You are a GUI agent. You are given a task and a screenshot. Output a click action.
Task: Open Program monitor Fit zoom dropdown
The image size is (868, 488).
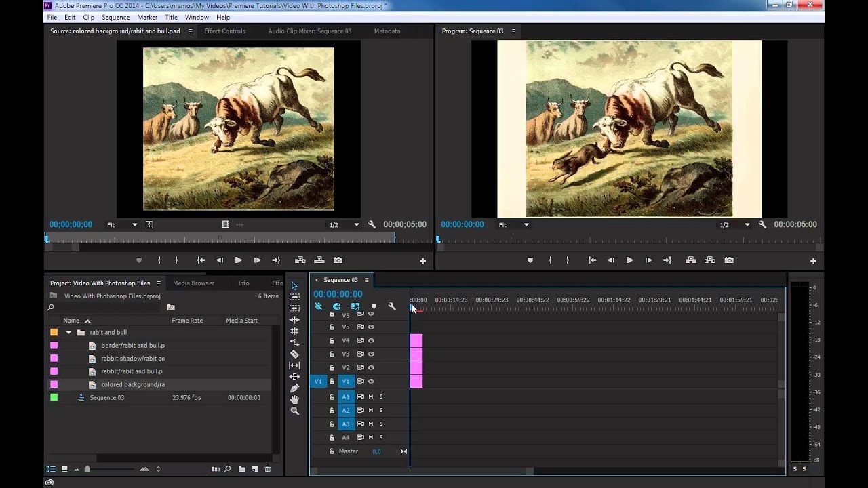(513, 224)
